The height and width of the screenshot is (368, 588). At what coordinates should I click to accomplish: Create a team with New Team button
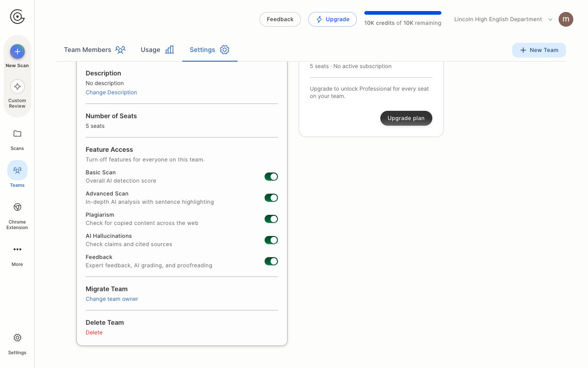[539, 50]
